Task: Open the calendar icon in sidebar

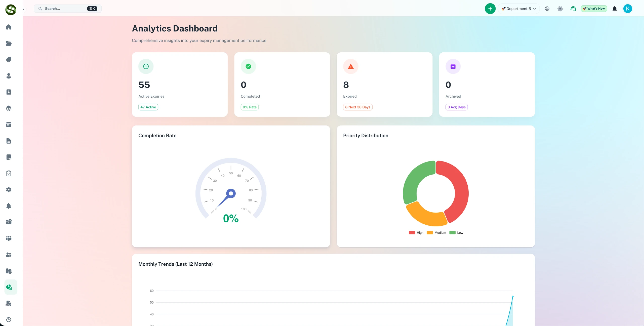Action: pyautogui.click(x=9, y=125)
